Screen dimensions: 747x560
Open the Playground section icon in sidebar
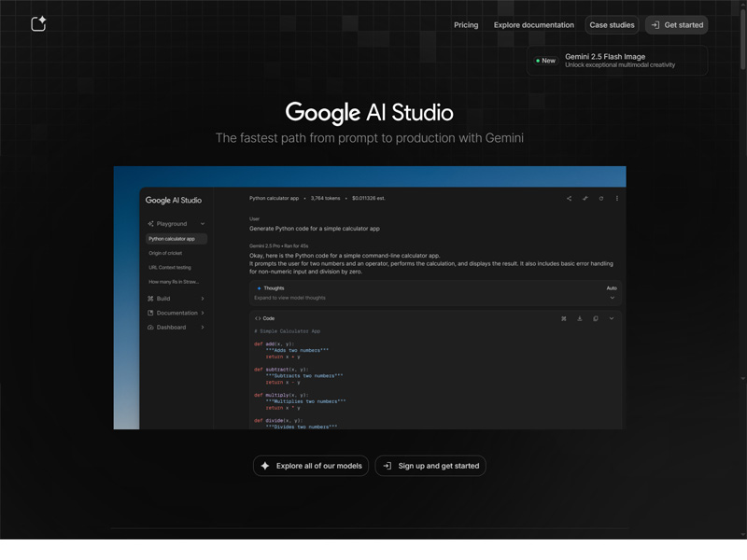click(150, 224)
